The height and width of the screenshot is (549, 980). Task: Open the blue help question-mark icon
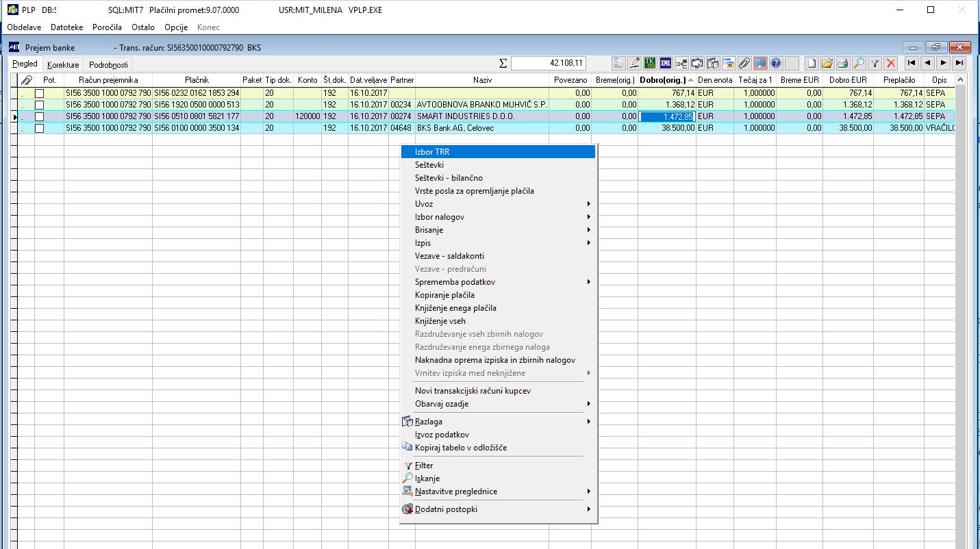tap(776, 63)
